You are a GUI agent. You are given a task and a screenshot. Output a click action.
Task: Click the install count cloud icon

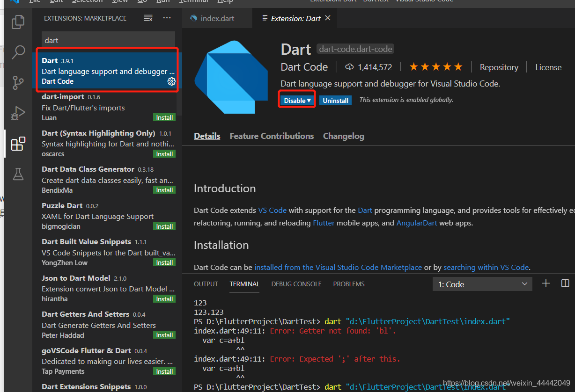[x=349, y=67]
